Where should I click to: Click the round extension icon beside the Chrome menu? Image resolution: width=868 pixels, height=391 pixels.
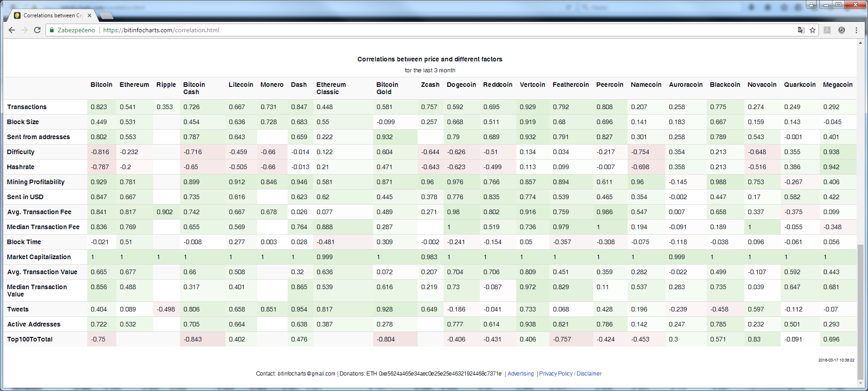[x=842, y=30]
